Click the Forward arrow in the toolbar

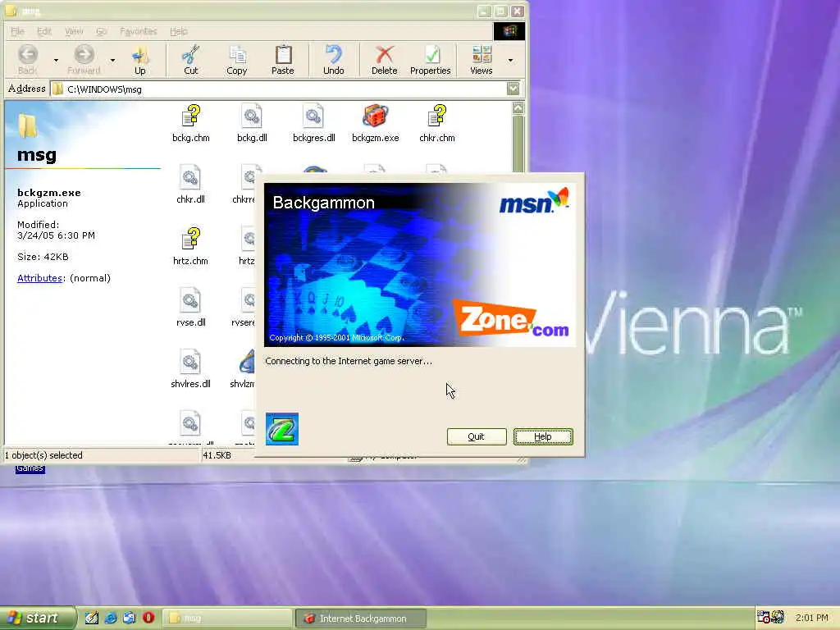point(84,59)
